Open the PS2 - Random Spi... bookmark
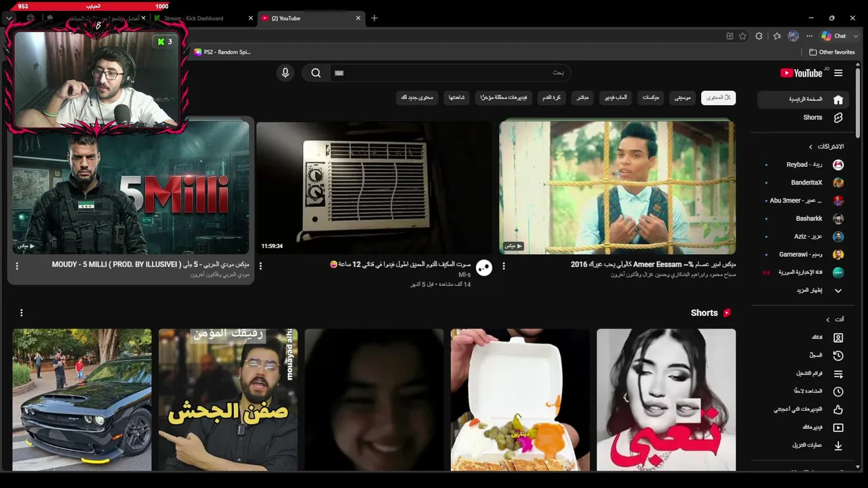Screen dimensions: 868x488 [222, 52]
